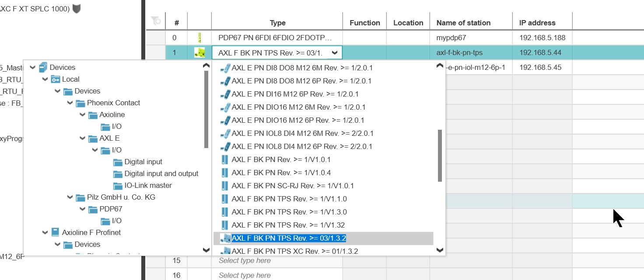Click the Location column header
The image size is (644, 280).
tap(408, 23)
